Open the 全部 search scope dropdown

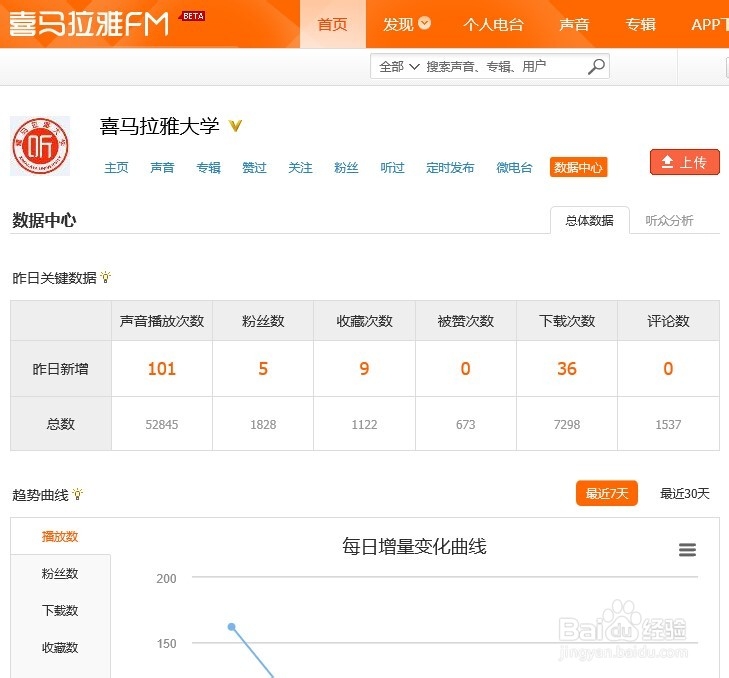(399, 66)
